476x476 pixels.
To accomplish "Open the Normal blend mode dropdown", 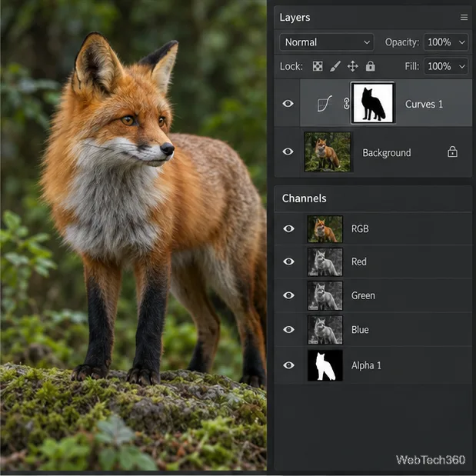I will click(327, 42).
